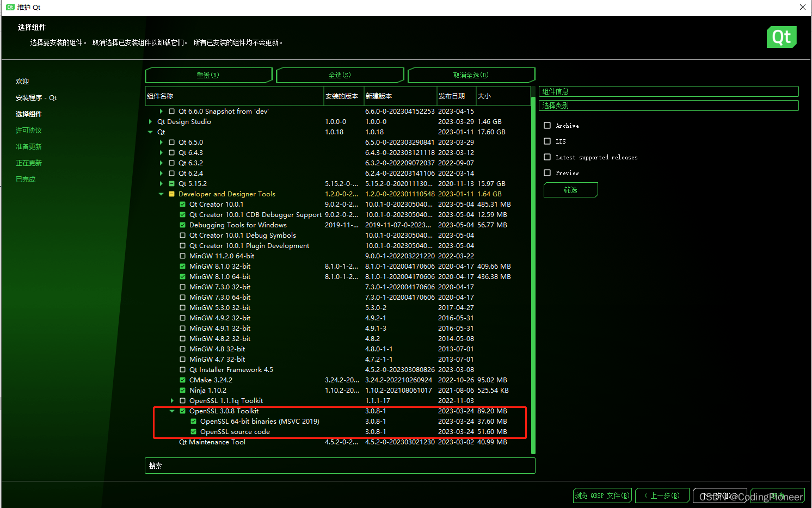Screen dimensions: 812x508
Task: Uncheck OpenSSL source code checkbox
Action: click(194, 432)
